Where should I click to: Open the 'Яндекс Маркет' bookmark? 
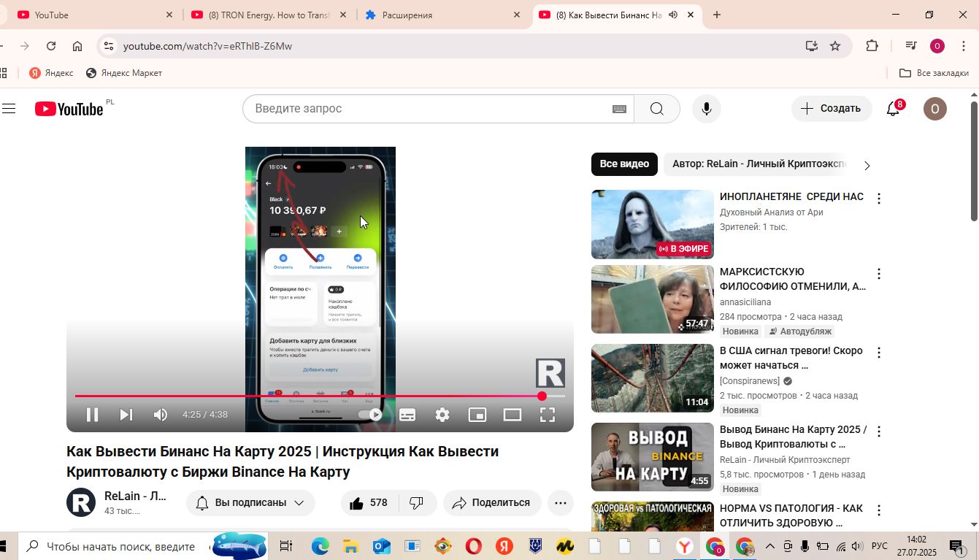click(123, 73)
